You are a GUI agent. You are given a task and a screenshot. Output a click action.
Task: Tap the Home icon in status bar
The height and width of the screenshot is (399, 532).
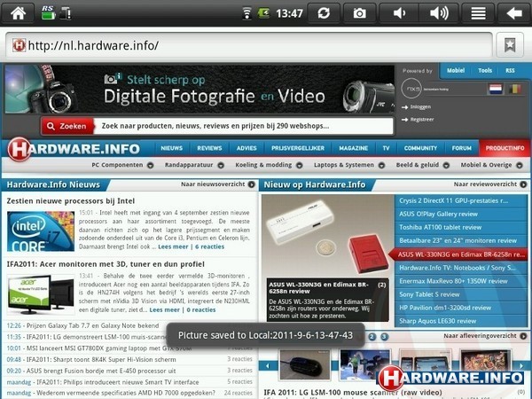click(18, 13)
